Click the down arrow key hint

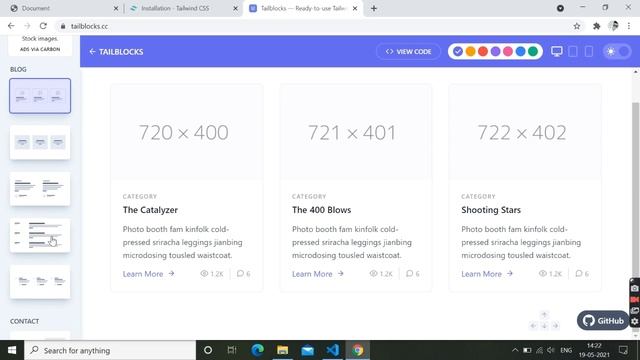544,326
